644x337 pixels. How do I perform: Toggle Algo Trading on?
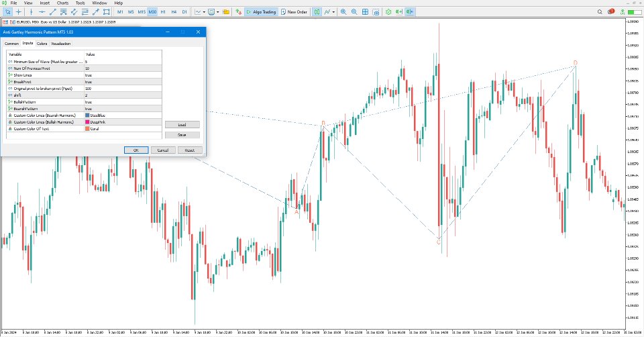261,12
